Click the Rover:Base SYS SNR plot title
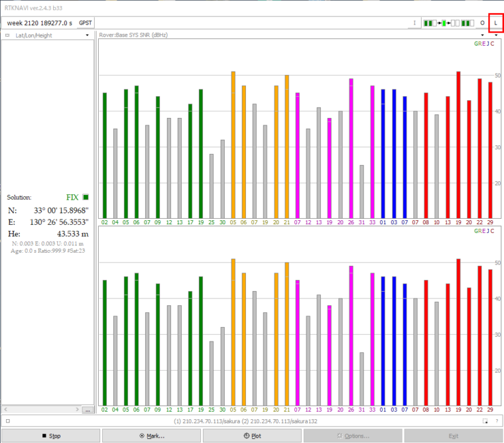 [x=133, y=35]
